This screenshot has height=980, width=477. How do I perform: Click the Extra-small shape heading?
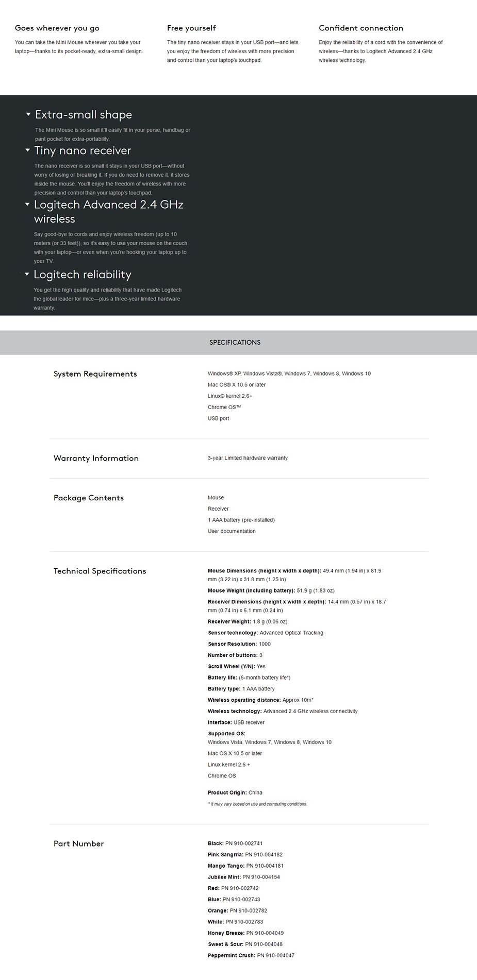point(84,115)
